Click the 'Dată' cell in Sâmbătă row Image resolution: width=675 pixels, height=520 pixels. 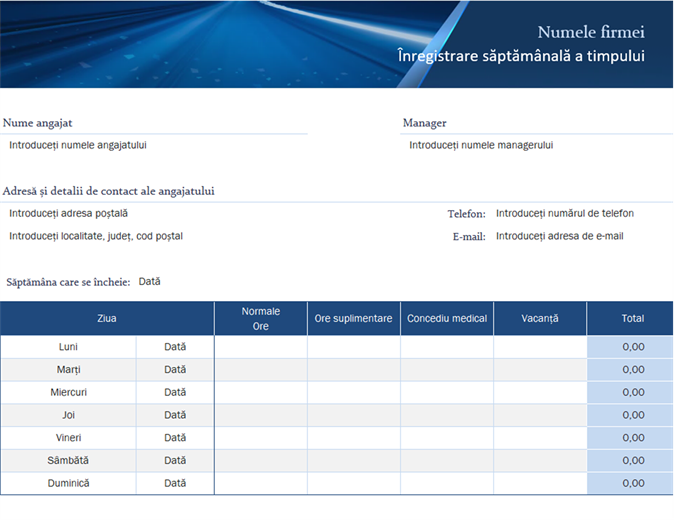(x=175, y=461)
